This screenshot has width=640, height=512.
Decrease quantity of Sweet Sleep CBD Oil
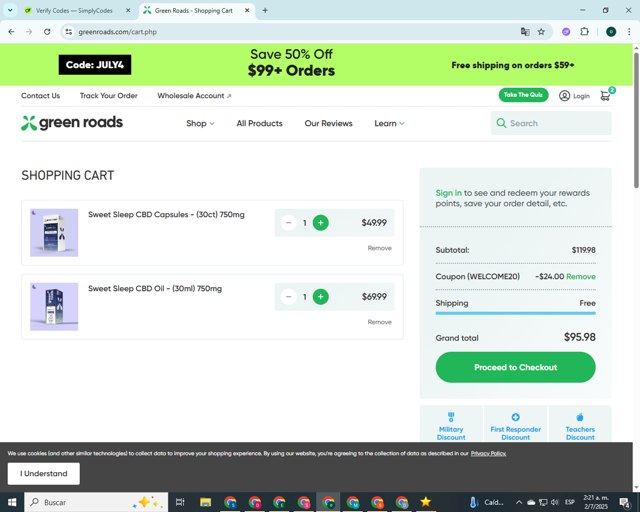(x=289, y=296)
